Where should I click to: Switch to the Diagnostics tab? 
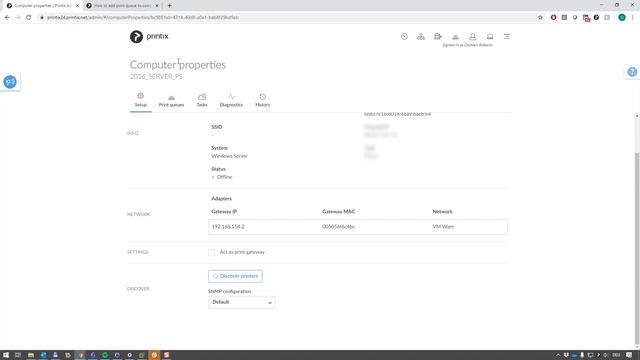[x=231, y=100]
